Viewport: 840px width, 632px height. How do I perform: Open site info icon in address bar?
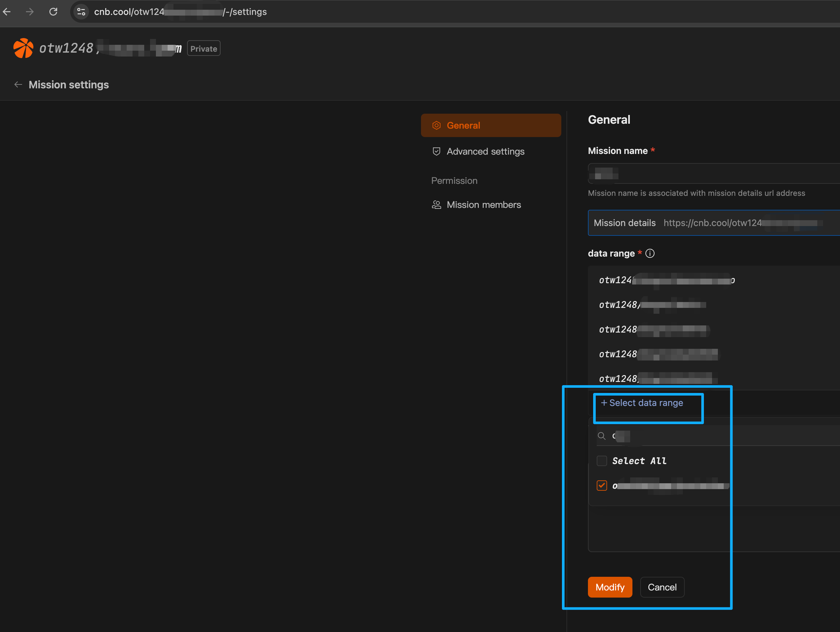[81, 12]
